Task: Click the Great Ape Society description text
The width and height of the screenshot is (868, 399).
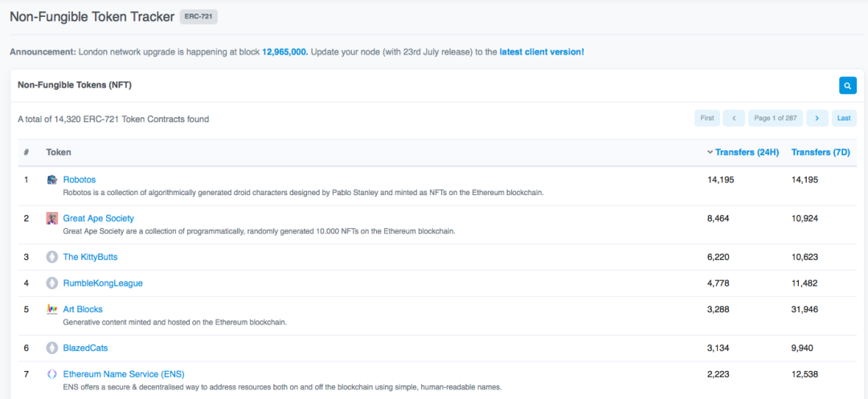Action: point(259,231)
